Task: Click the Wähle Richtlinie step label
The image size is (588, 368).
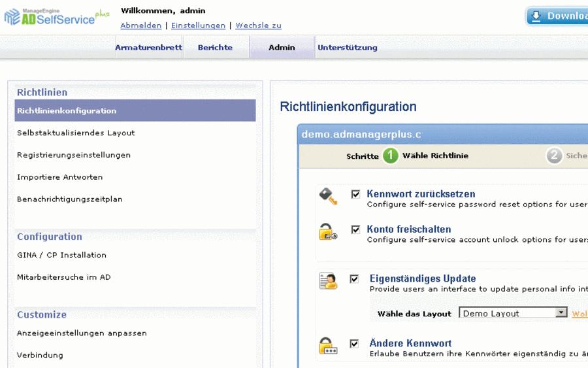Action: coord(435,156)
